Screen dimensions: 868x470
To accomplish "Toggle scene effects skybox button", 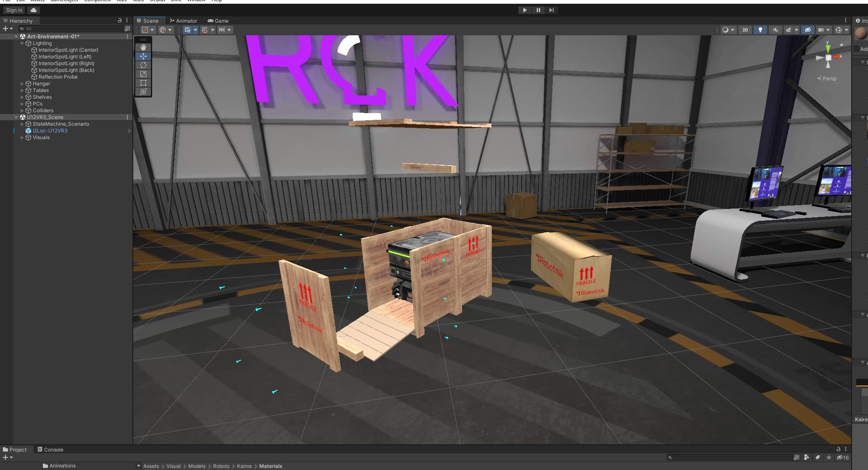I will pos(789,30).
